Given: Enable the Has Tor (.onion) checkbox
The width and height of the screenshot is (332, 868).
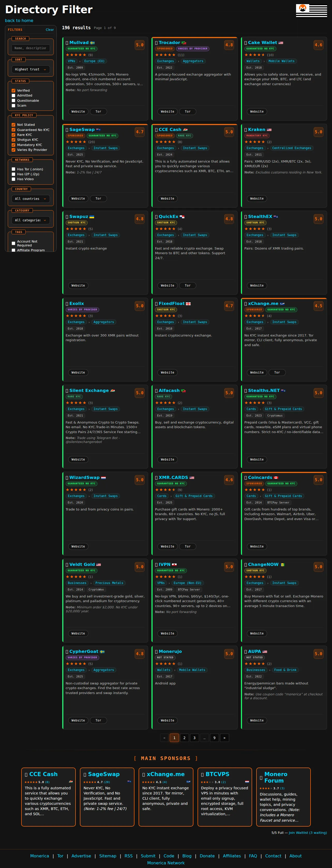Looking at the screenshot, I should (13, 169).
